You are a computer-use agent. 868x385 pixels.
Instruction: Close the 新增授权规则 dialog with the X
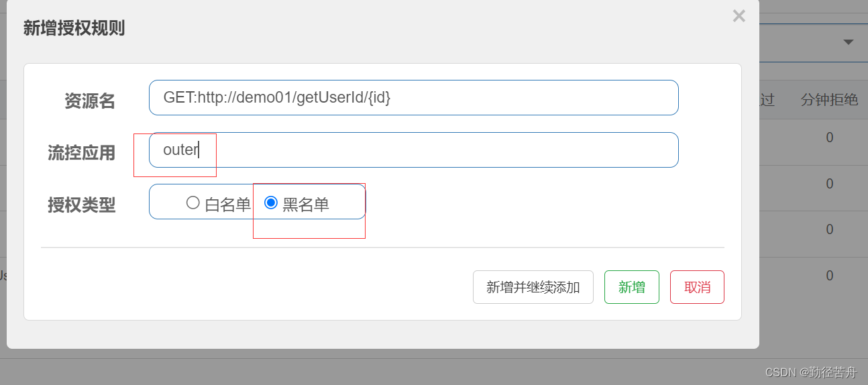point(739,16)
